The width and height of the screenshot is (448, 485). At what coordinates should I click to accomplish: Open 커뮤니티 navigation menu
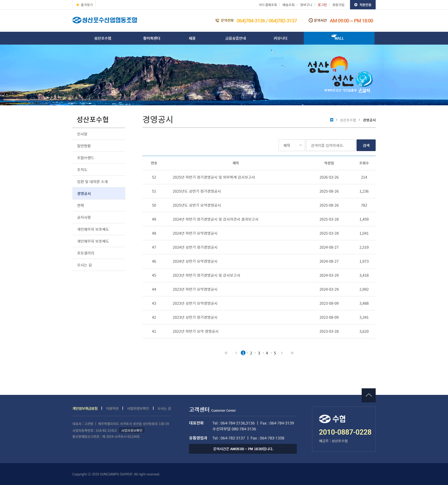[280, 38]
